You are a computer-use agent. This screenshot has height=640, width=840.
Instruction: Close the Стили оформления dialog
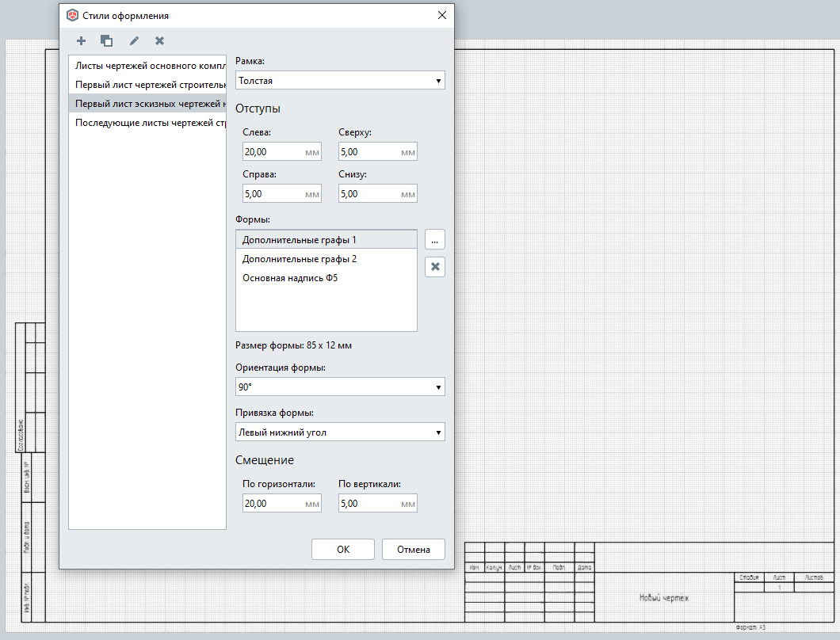tap(442, 15)
